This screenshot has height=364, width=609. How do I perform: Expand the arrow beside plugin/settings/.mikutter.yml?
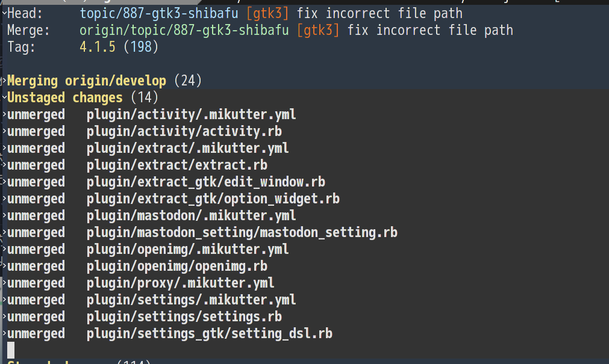(x=4, y=300)
